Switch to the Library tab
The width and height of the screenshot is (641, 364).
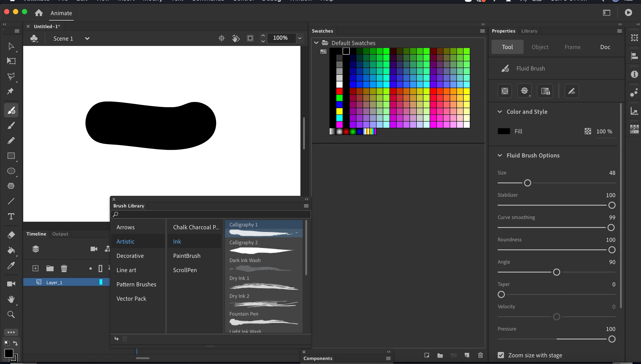click(x=529, y=31)
